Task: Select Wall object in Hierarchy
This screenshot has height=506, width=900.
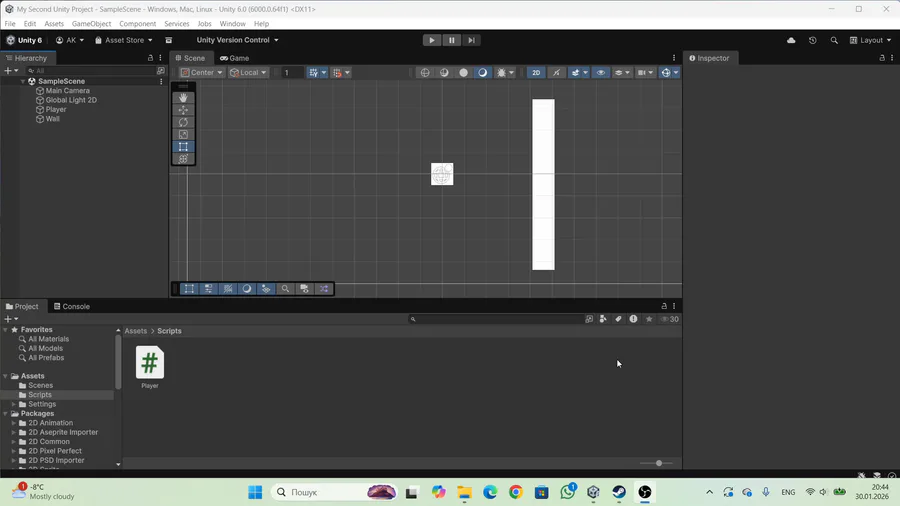Action: coord(52,119)
